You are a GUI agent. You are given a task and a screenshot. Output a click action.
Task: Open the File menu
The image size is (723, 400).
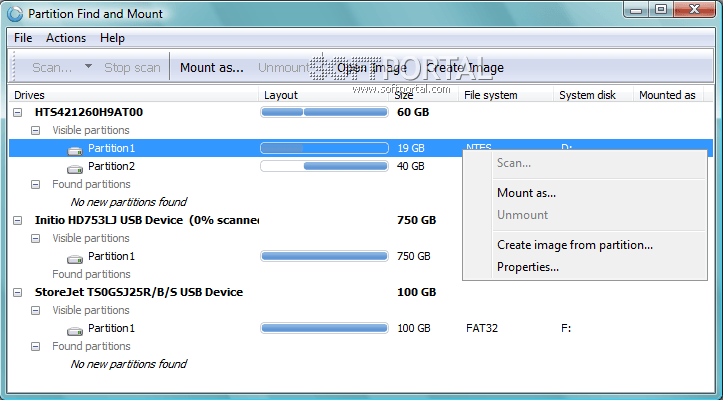click(23, 38)
